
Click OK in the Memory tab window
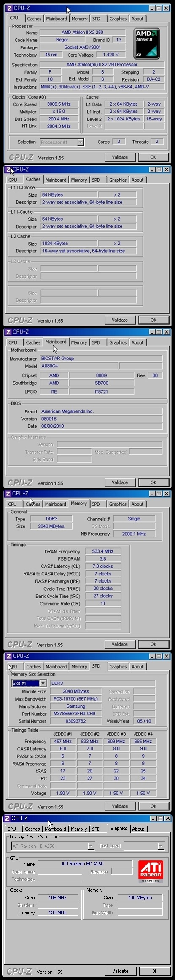[x=153, y=644]
